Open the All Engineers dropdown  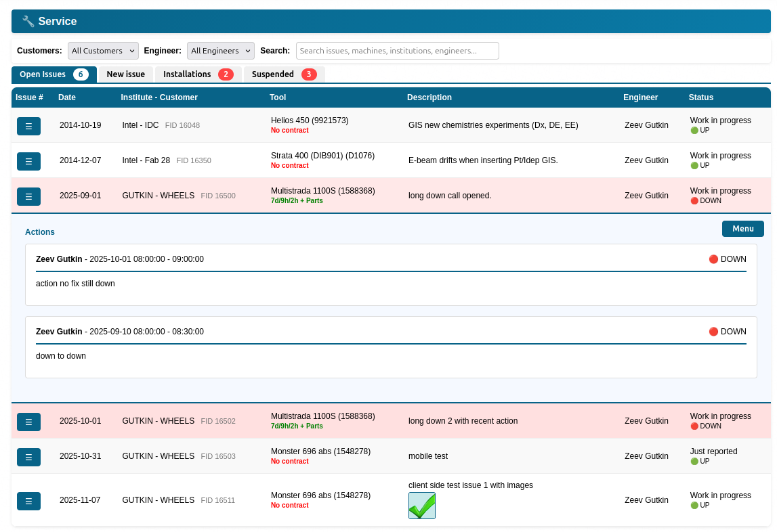point(220,51)
